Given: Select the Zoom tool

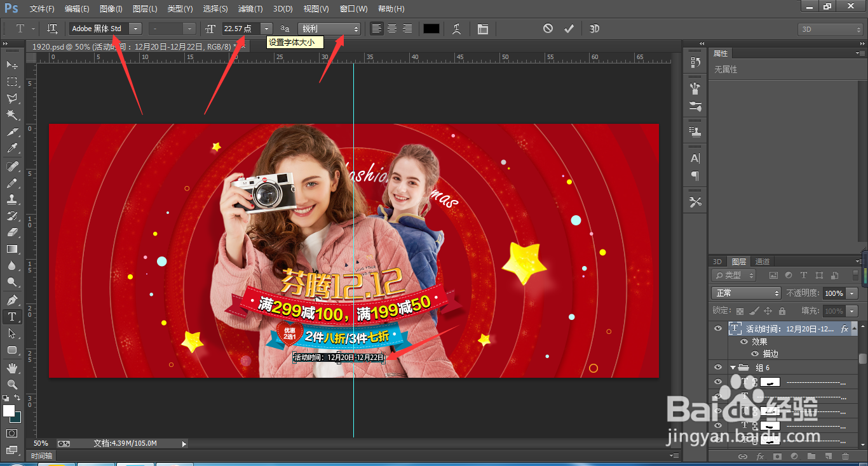Looking at the screenshot, I should pos(11,385).
